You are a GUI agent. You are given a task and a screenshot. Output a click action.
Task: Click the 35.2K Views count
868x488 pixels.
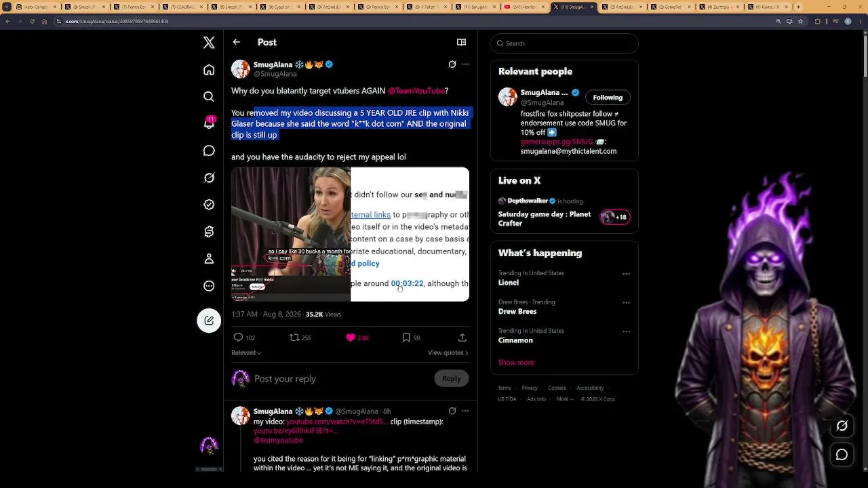[x=323, y=314]
